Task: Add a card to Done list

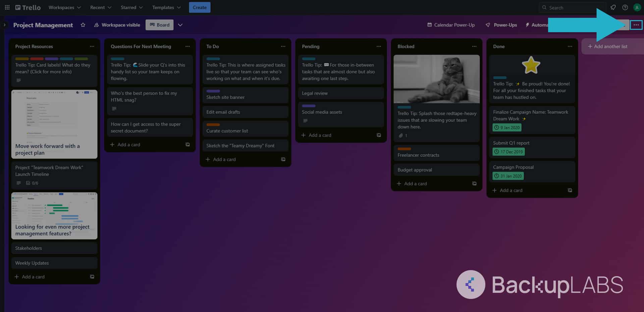Action: click(x=507, y=190)
